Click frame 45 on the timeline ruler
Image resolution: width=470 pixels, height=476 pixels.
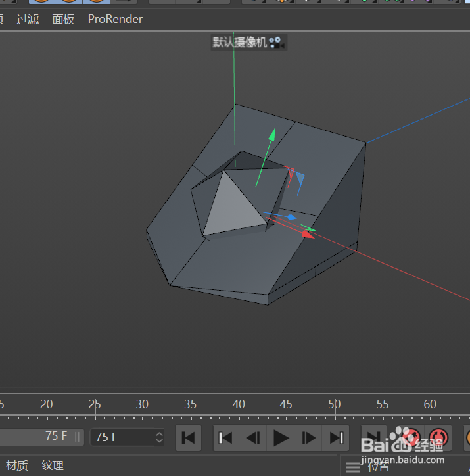click(285, 404)
